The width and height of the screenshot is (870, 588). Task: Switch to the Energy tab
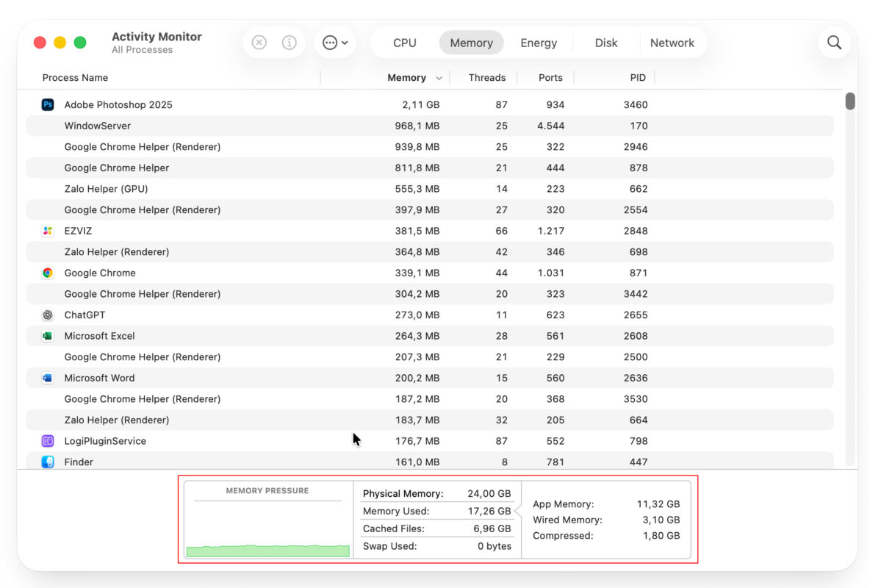click(539, 43)
